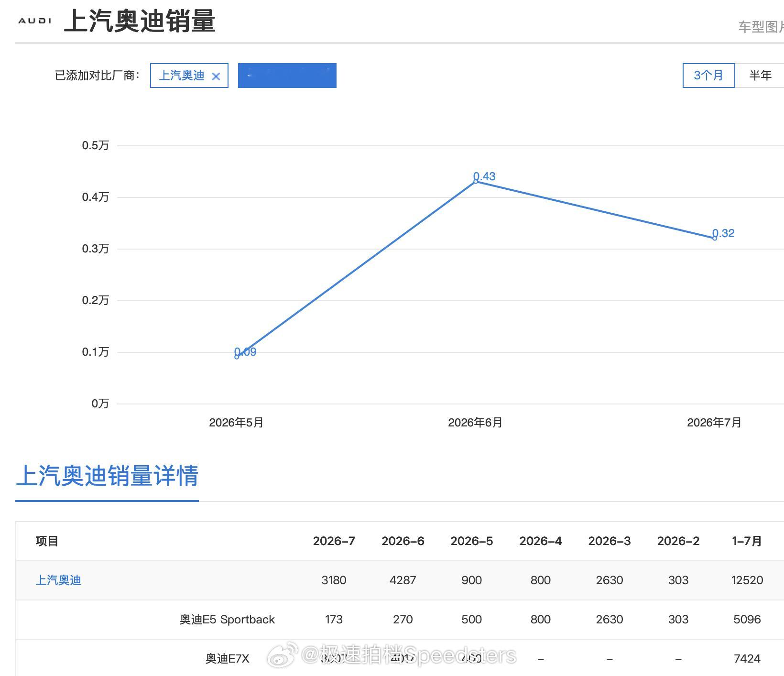Viewport: 784px width, 676px height.
Task: Click the blue add-manufacturer button
Action: 287,76
